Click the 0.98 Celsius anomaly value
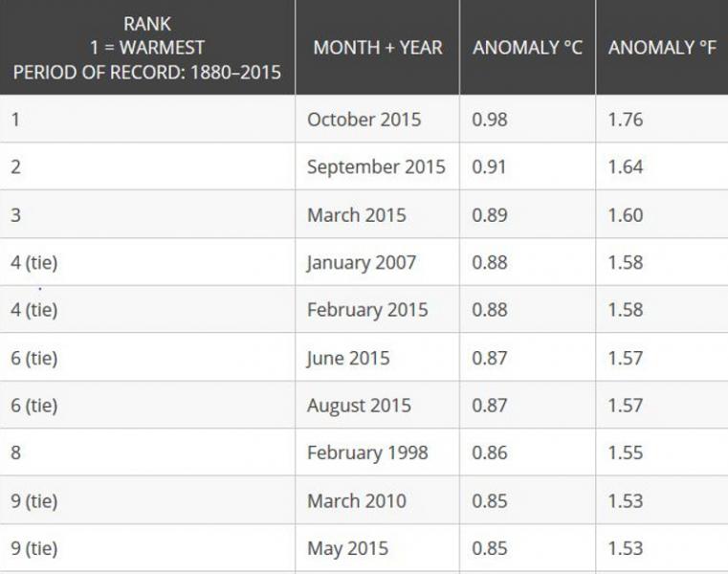Viewport: 728px width, 574px height. tap(490, 120)
